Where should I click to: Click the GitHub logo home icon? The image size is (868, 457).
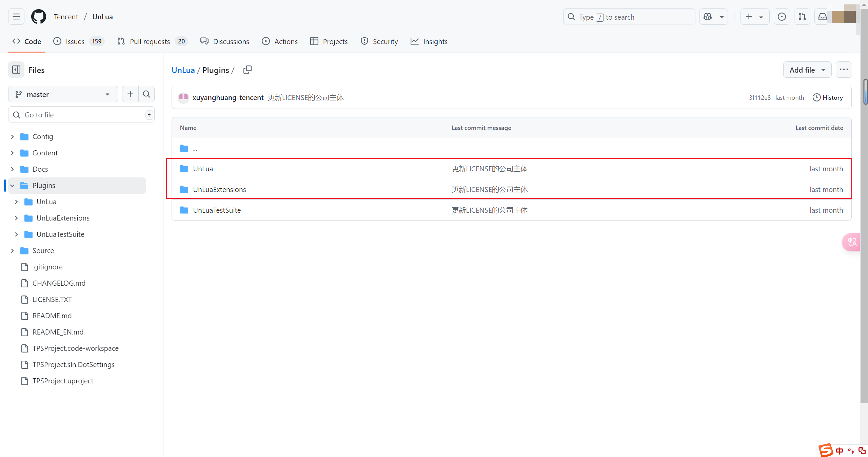38,17
